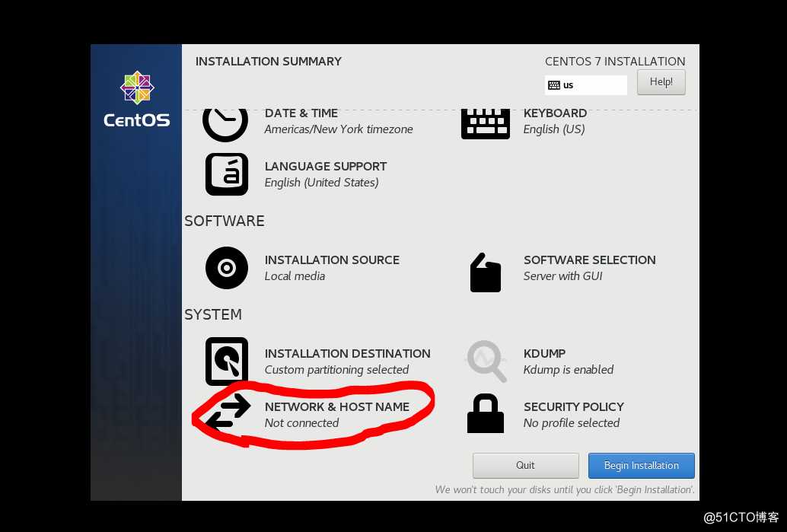Screen dimensions: 787x532
Task: Click the CentOS logo
Action: tap(136, 99)
